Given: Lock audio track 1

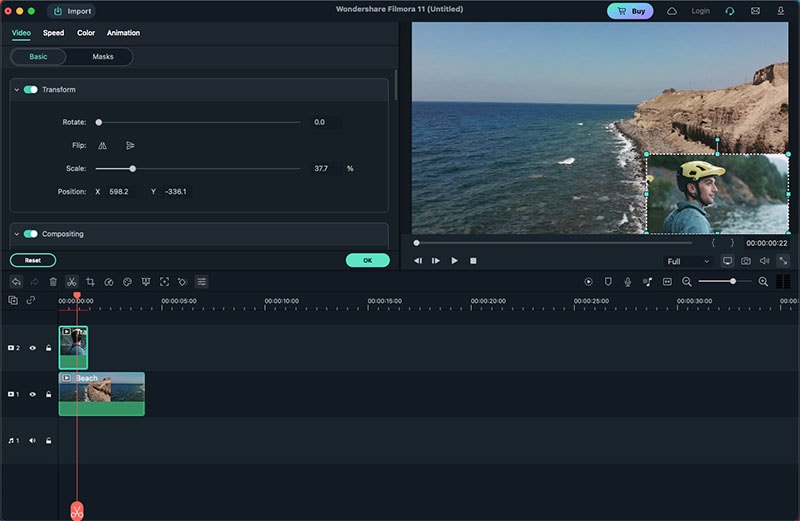Looking at the screenshot, I should [x=48, y=440].
